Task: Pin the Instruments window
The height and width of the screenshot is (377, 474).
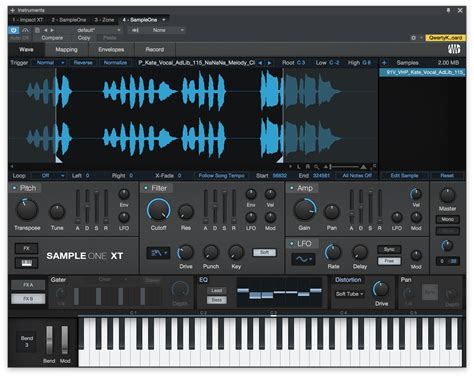Action: pos(448,11)
